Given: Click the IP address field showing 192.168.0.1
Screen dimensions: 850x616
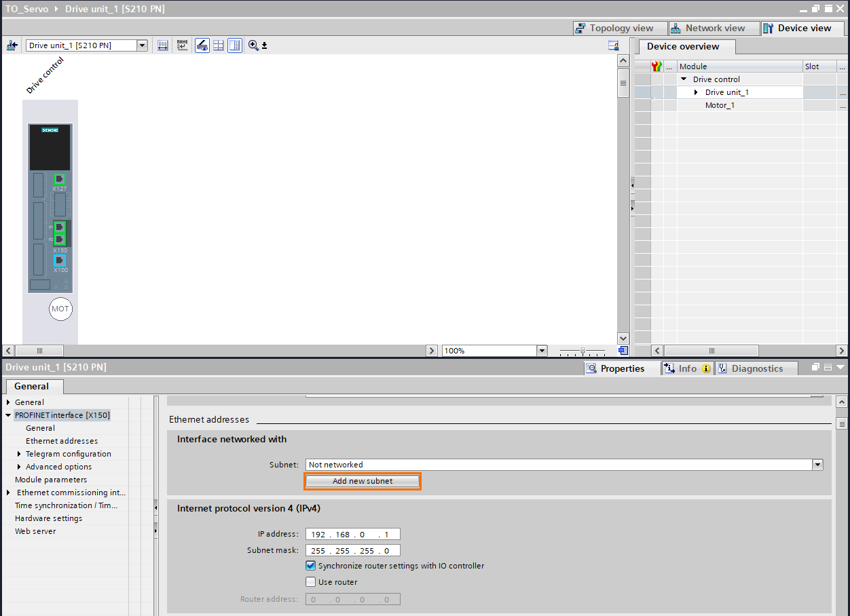Looking at the screenshot, I should (x=352, y=534).
